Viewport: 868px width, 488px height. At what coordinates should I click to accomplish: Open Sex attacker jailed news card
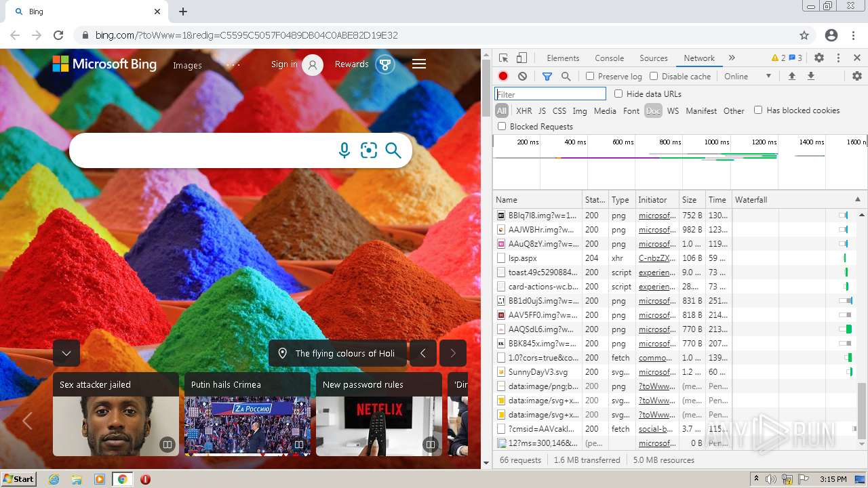click(116, 413)
